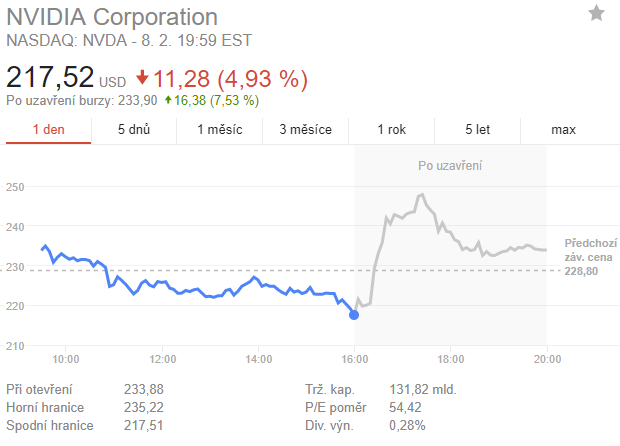Image resolution: width=620 pixels, height=446 pixels.
Task: Choose the "max" range tab
Action: [x=563, y=130]
